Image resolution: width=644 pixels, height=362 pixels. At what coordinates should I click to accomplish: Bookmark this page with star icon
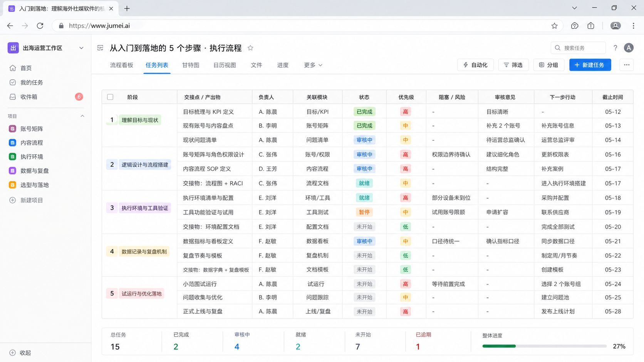[554, 26]
